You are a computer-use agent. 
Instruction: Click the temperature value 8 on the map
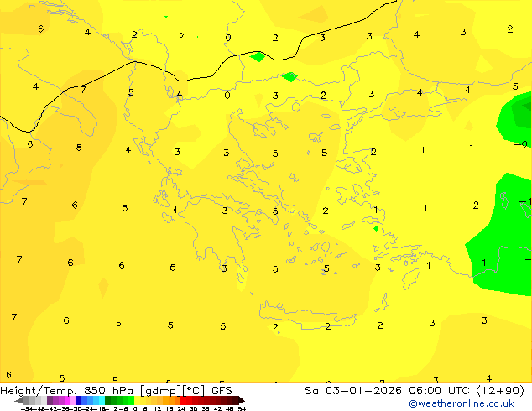(x=79, y=148)
